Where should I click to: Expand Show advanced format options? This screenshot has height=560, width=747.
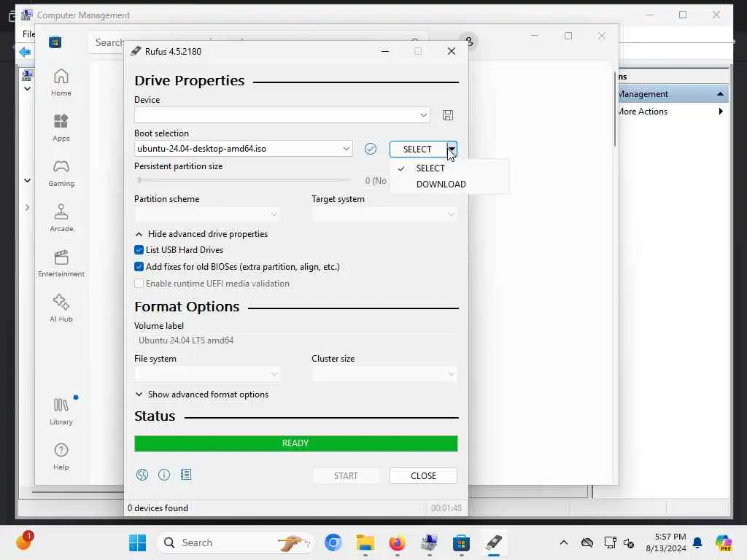coord(201,394)
